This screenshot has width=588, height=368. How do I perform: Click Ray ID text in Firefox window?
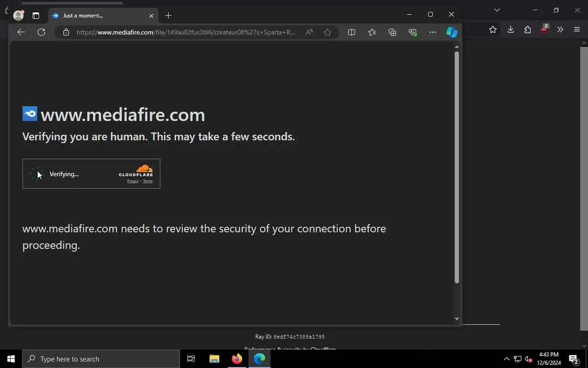point(290,337)
